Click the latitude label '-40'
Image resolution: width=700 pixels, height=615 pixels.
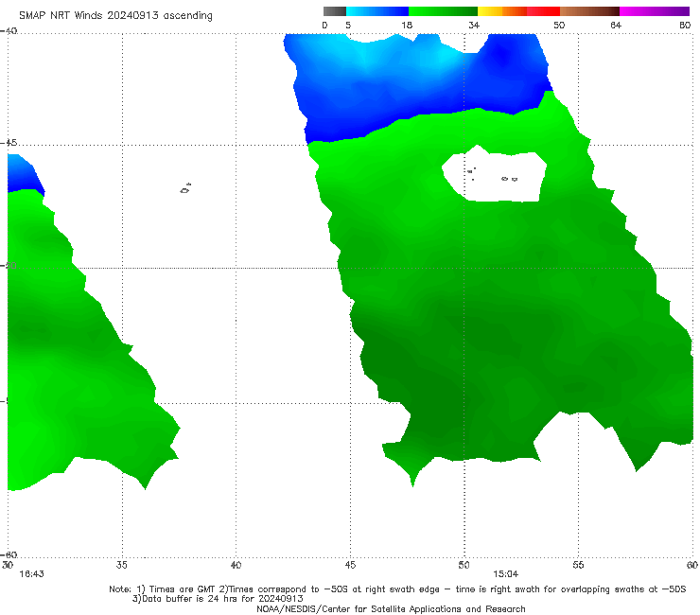coord(9,31)
